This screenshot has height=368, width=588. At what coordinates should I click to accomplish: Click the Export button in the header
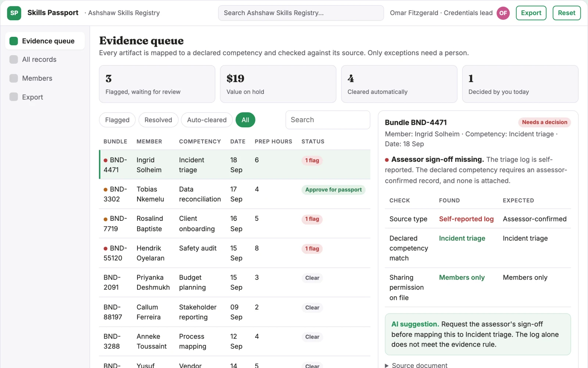coord(531,13)
